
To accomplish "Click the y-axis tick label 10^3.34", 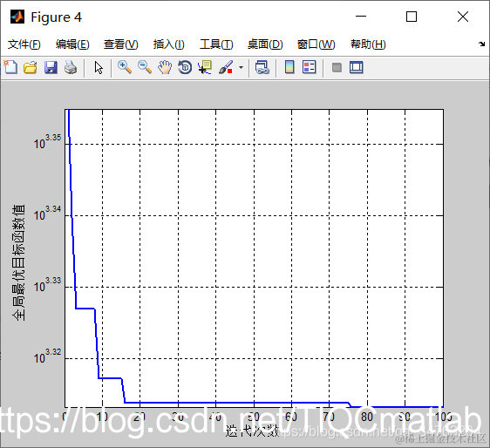I will click(47, 214).
